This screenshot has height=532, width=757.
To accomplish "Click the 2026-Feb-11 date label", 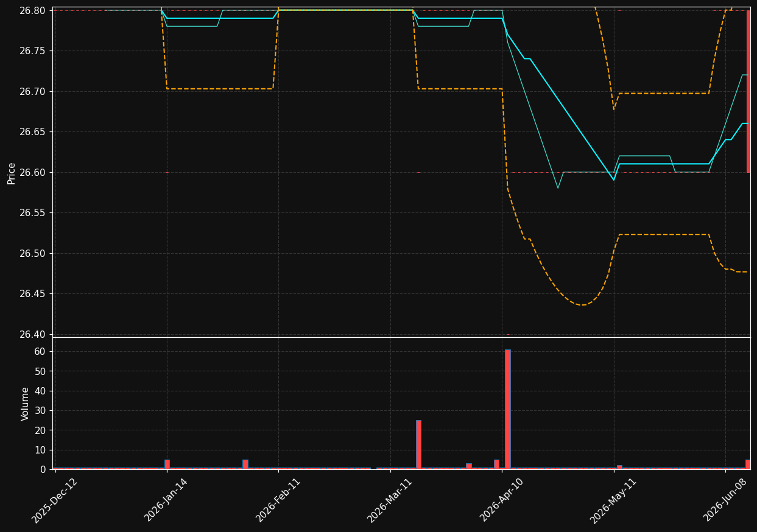I will tap(278, 500).
